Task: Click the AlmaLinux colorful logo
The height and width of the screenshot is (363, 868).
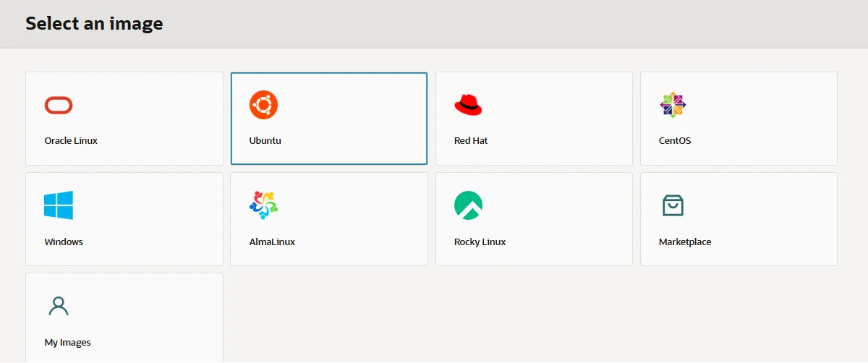Action: click(263, 205)
